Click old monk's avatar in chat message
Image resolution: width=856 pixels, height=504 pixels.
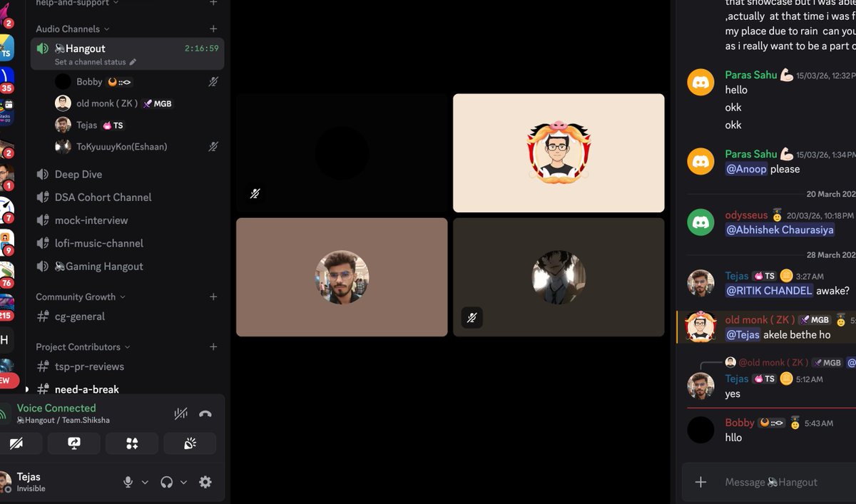point(700,326)
